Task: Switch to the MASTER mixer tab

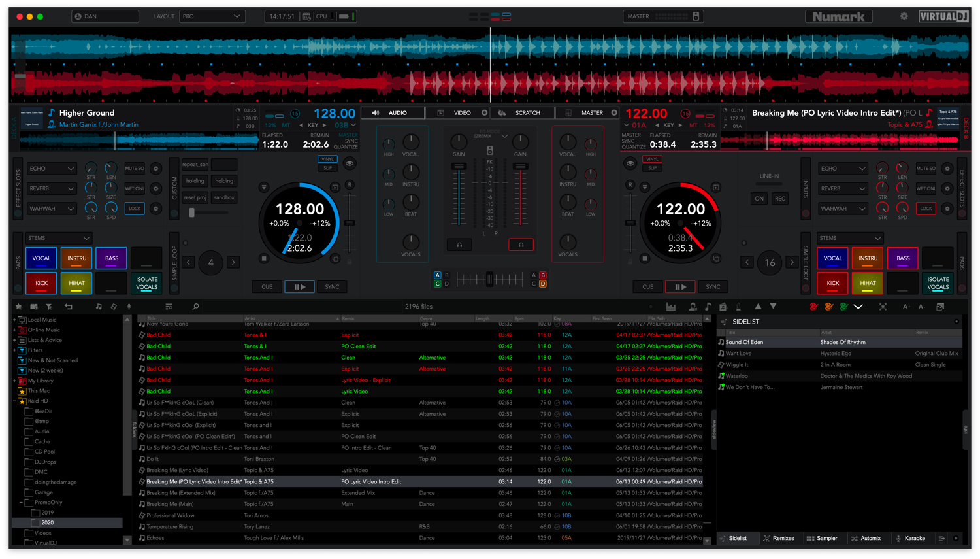Action: coord(587,113)
